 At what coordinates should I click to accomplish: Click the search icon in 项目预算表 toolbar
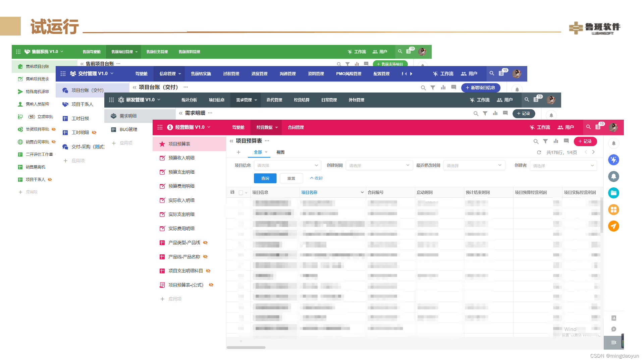(536, 141)
